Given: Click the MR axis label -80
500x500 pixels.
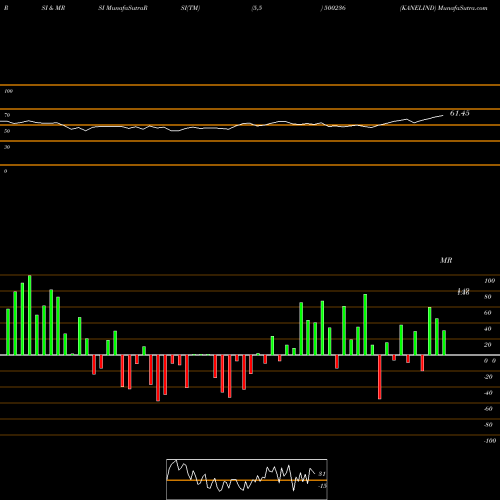Looking at the screenshot, I should 488,425.
